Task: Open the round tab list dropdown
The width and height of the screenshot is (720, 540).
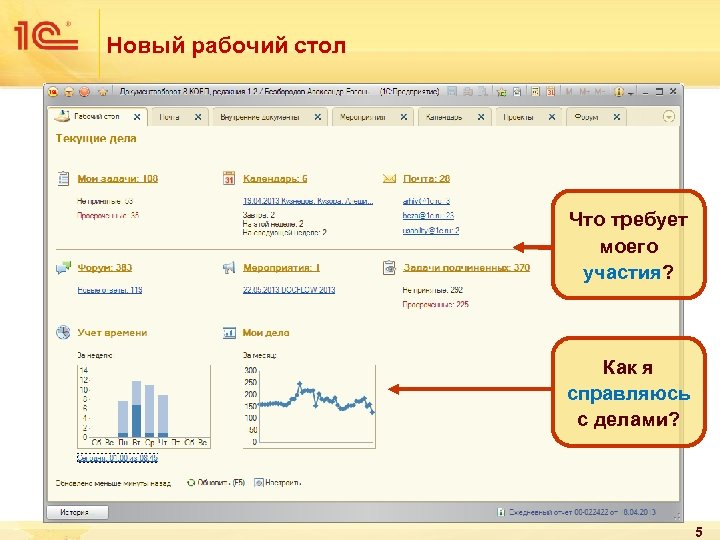Action: point(669,117)
